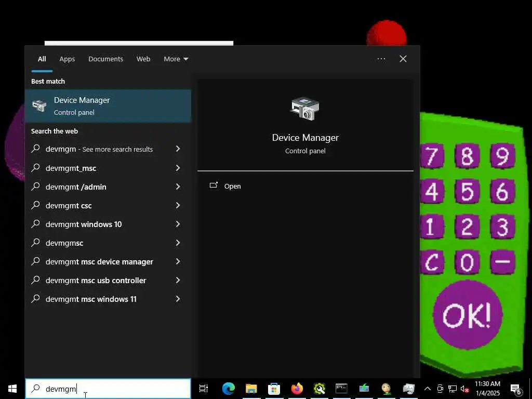Click Open link for Device Manager
This screenshot has width=532, height=399.
click(x=232, y=187)
